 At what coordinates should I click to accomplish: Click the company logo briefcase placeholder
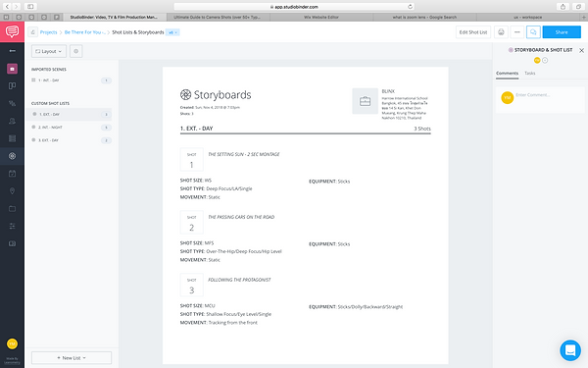[365, 101]
